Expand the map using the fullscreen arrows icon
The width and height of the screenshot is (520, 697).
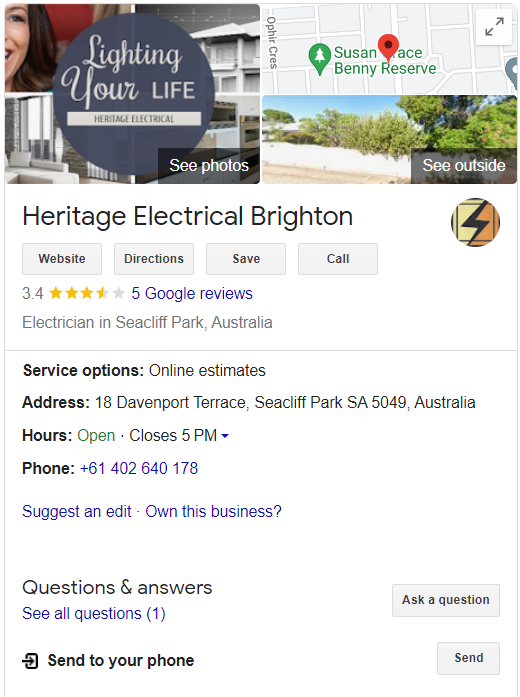[x=494, y=27]
